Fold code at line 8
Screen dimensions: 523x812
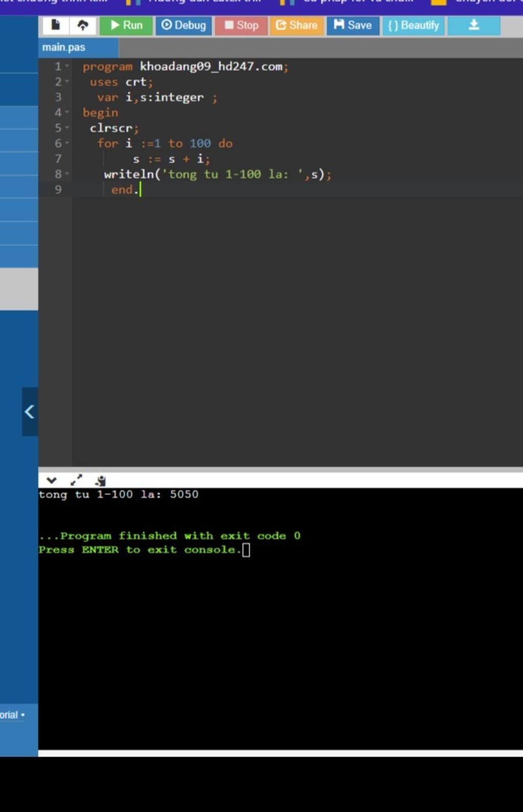click(x=67, y=174)
